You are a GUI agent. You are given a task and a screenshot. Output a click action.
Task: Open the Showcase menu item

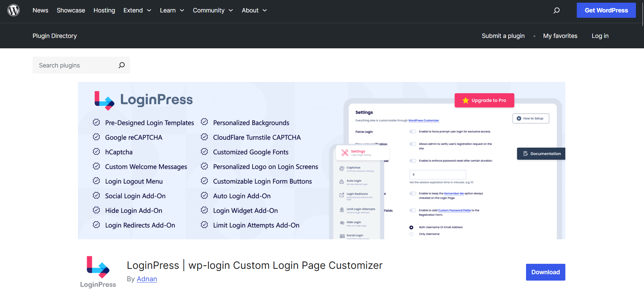coord(71,10)
